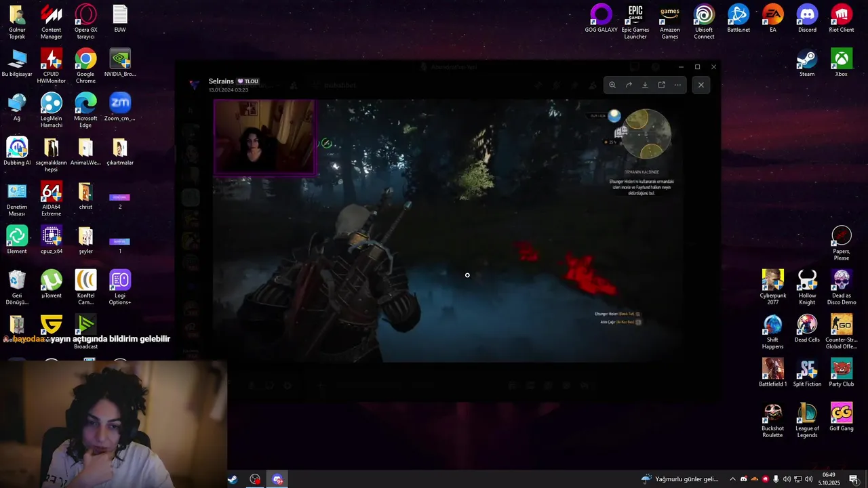Select the Element app shortcut
Image resolution: width=868 pixels, height=488 pixels.
coord(17,240)
